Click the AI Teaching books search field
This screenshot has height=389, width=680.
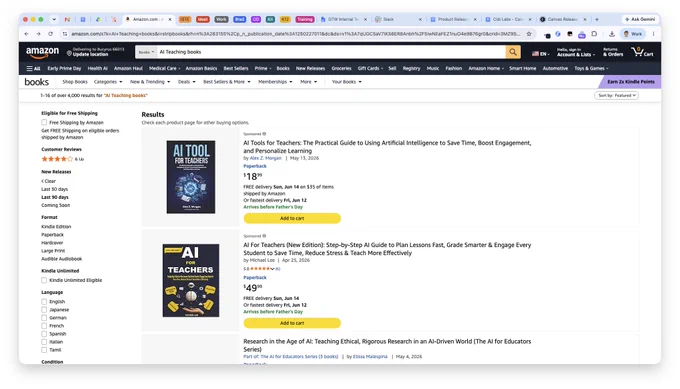tap(330, 52)
